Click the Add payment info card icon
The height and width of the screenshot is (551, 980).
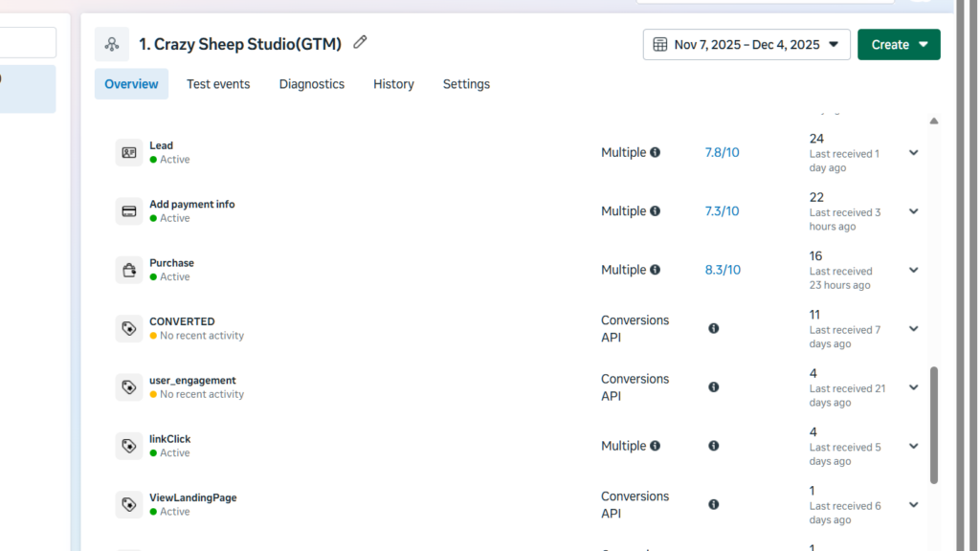(x=128, y=211)
